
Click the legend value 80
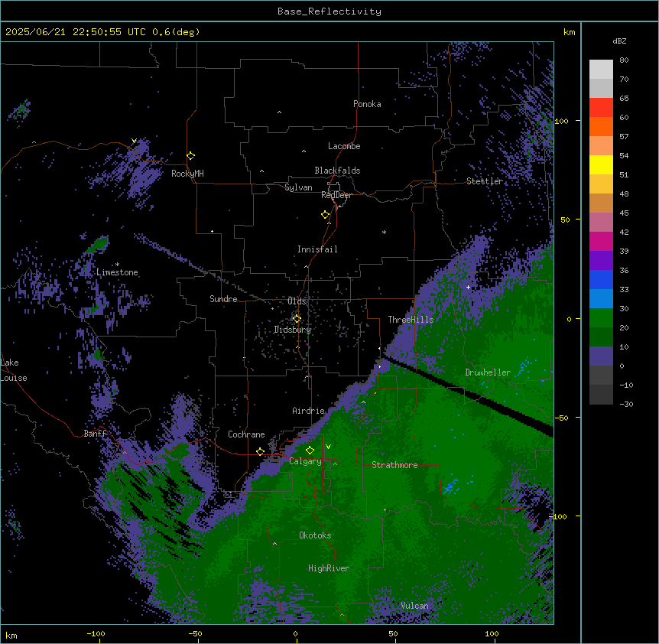coord(624,60)
